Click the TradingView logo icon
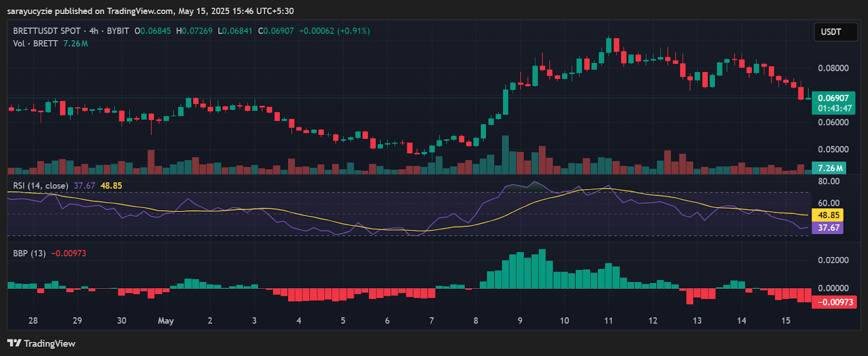Image resolution: width=868 pixels, height=356 pixels. 14,343
